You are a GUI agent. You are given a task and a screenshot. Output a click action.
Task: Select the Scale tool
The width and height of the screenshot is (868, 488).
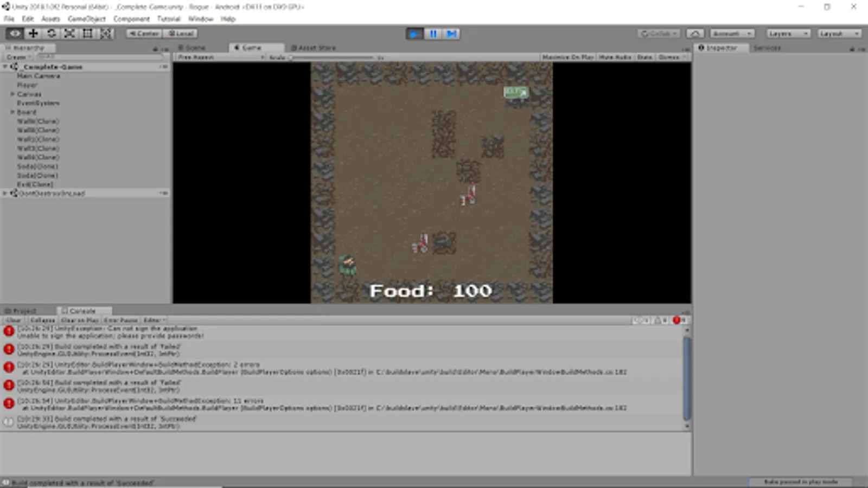[69, 33]
